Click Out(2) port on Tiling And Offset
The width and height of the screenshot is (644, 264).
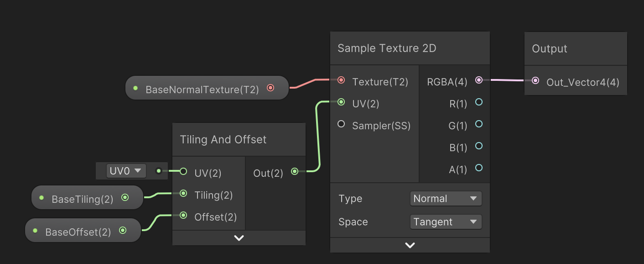(x=295, y=171)
